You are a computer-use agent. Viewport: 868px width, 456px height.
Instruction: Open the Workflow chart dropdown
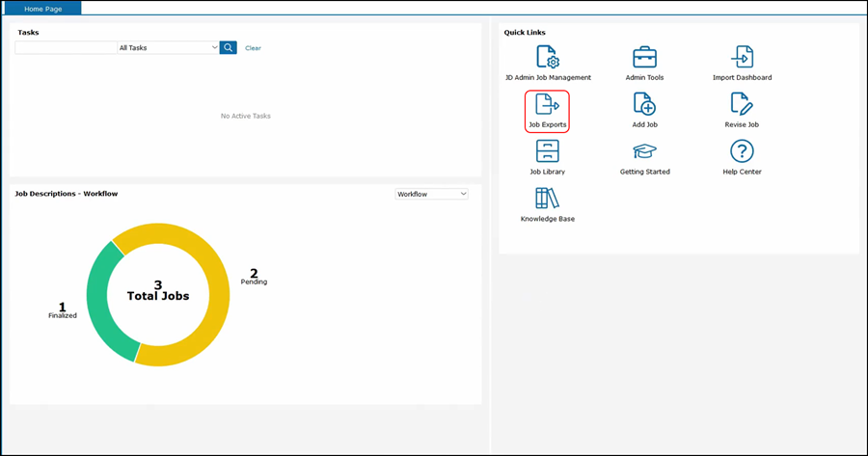tap(431, 194)
